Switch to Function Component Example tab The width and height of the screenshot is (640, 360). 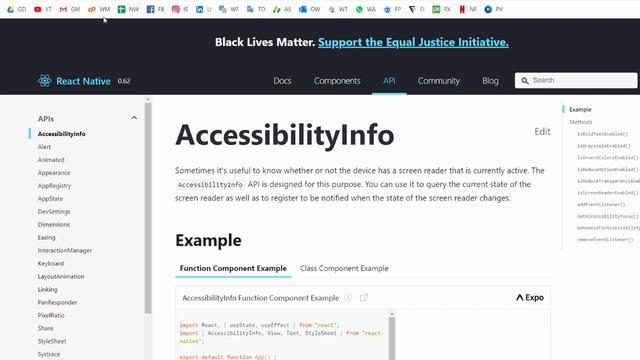233,268
